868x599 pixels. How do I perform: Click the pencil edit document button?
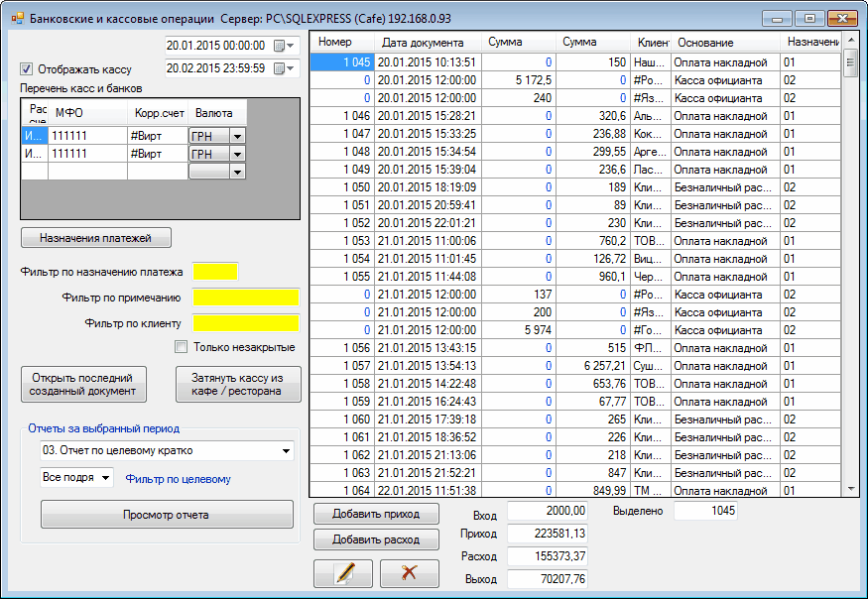click(x=342, y=573)
